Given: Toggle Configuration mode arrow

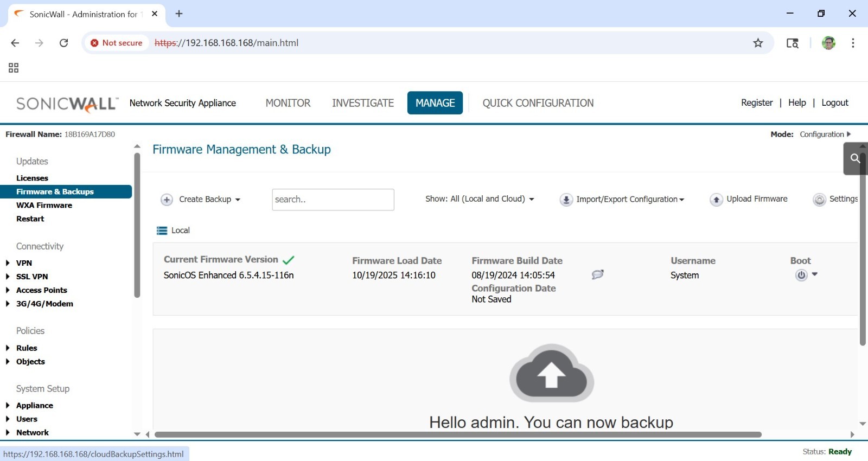Looking at the screenshot, I should pos(849,134).
